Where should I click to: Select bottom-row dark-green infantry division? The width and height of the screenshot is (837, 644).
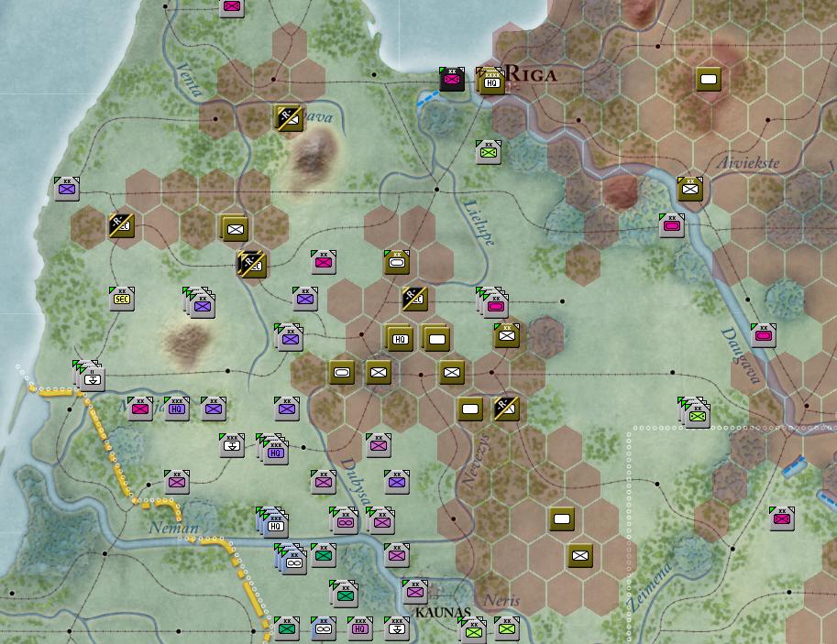[287, 628]
